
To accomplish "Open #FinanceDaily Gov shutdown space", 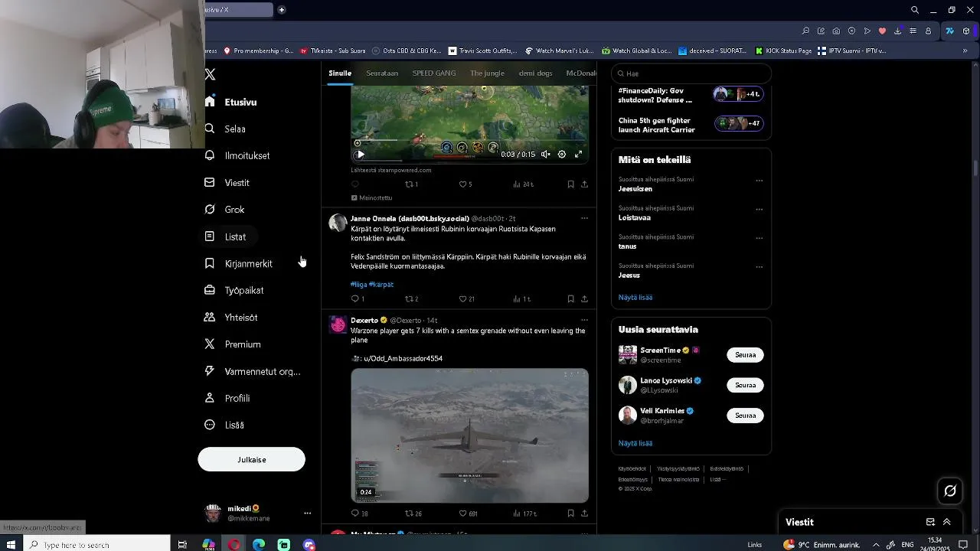I will (x=691, y=95).
